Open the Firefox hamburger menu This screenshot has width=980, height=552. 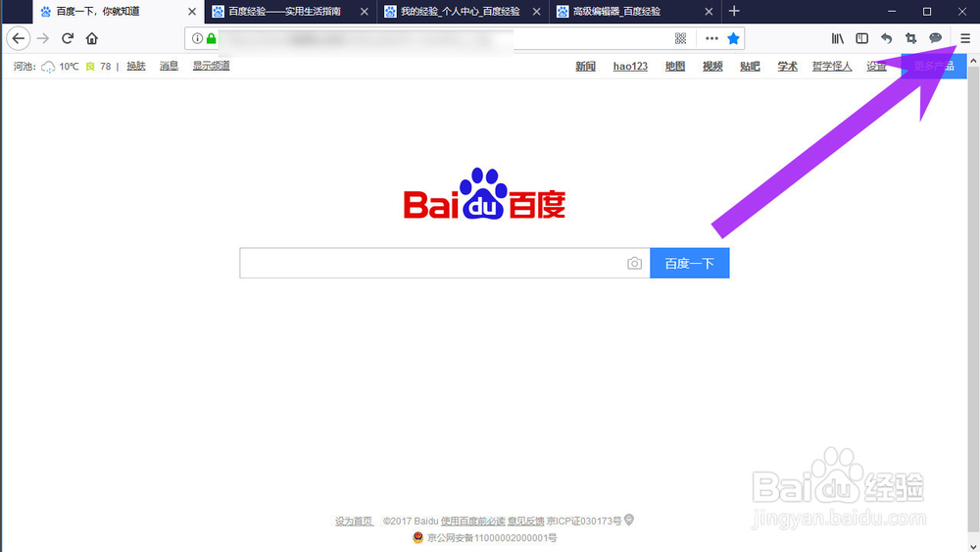click(x=965, y=39)
